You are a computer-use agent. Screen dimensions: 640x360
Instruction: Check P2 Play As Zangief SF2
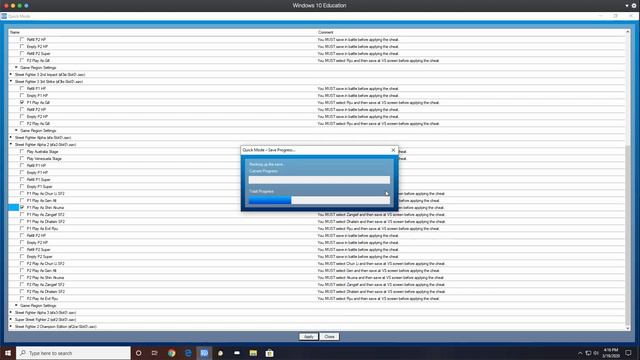click(x=22, y=284)
